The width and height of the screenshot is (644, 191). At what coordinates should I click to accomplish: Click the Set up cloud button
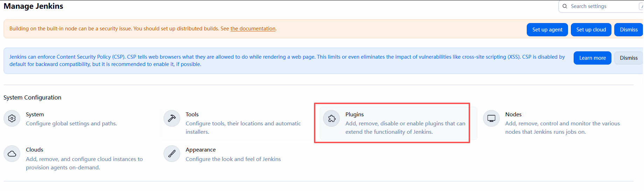point(591,30)
